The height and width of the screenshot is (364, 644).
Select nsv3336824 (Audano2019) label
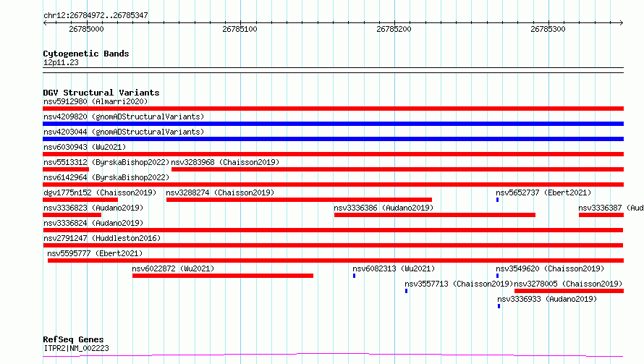[93, 223]
